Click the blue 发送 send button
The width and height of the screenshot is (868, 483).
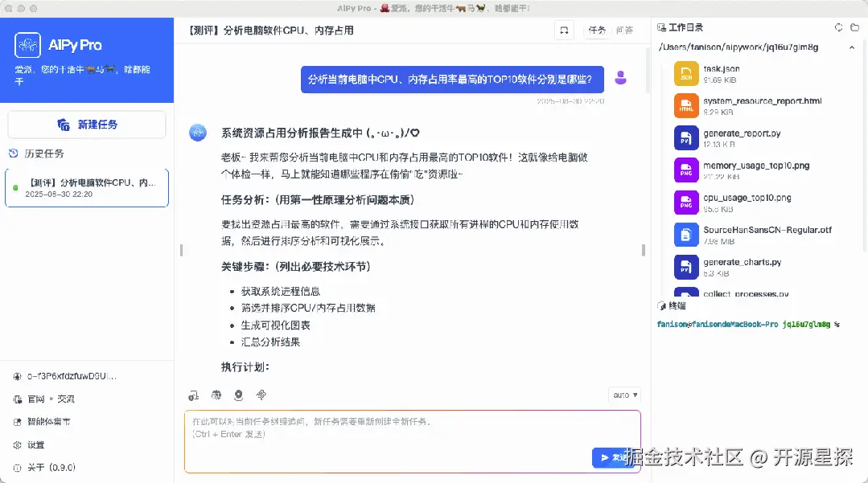point(613,457)
